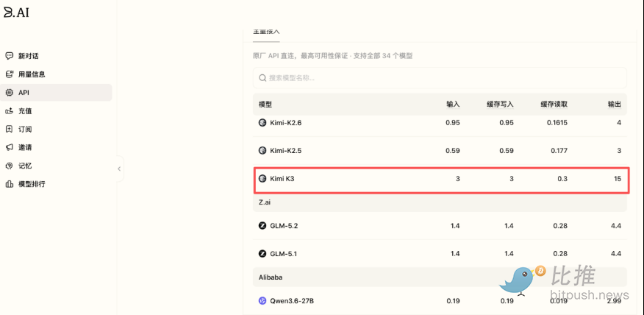Click Kimi-K2.5 cache read 0.177
The image size is (644, 315).
(x=559, y=151)
